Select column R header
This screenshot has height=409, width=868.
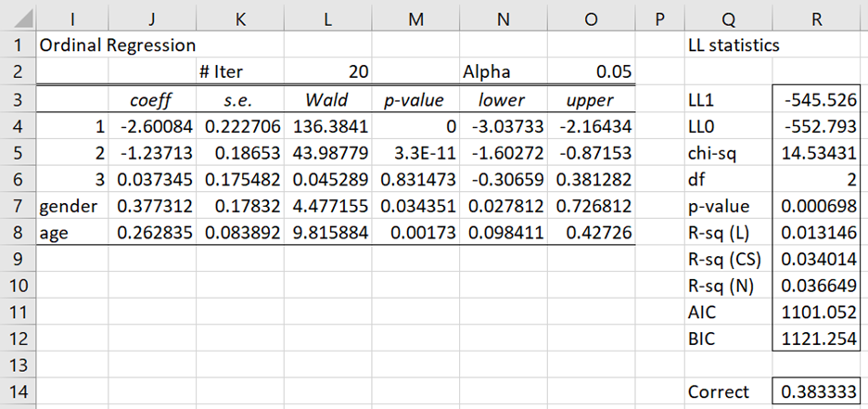pos(816,19)
